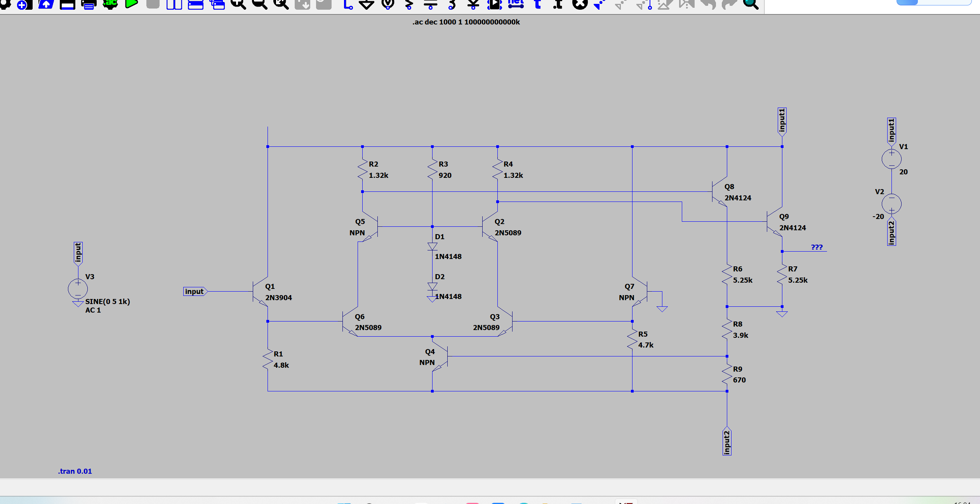980x504 pixels.
Task: Select the Duplicate tool
Action: pyautogui.click(x=600, y=4)
